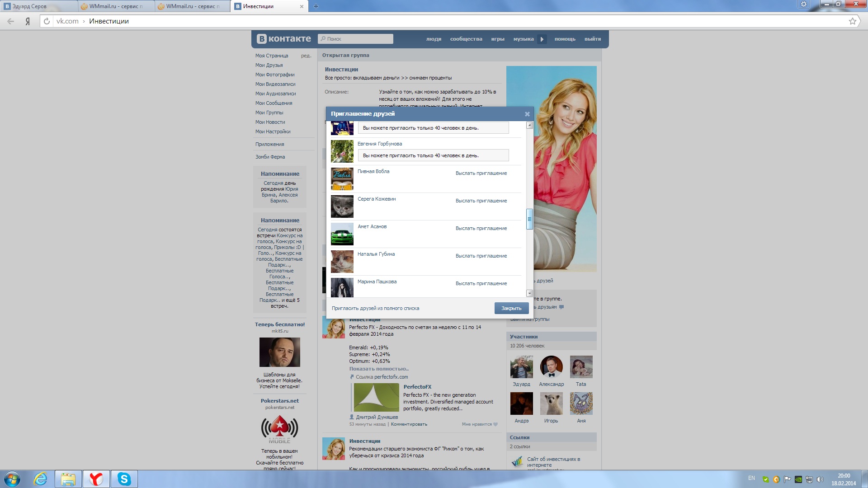Bookmark page with star icon

(x=853, y=21)
